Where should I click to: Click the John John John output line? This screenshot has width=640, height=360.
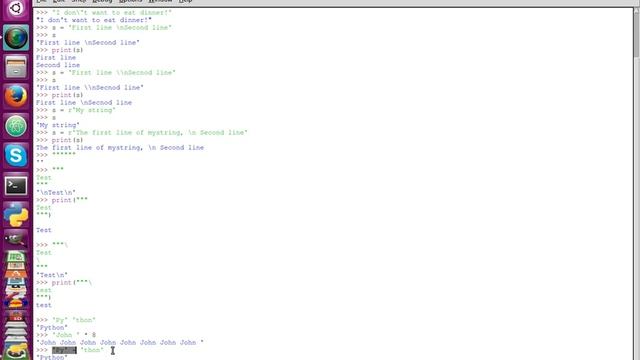click(x=120, y=342)
